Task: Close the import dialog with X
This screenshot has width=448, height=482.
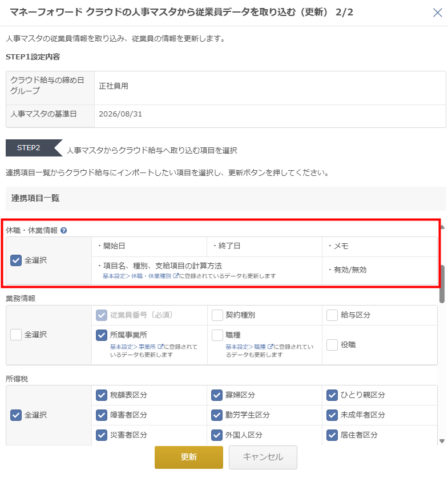Action: pyautogui.click(x=437, y=13)
